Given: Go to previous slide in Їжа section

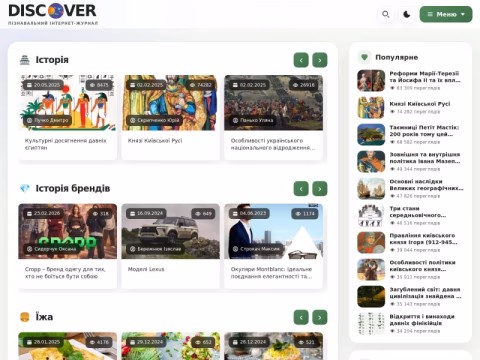Looking at the screenshot, I should coord(301,318).
